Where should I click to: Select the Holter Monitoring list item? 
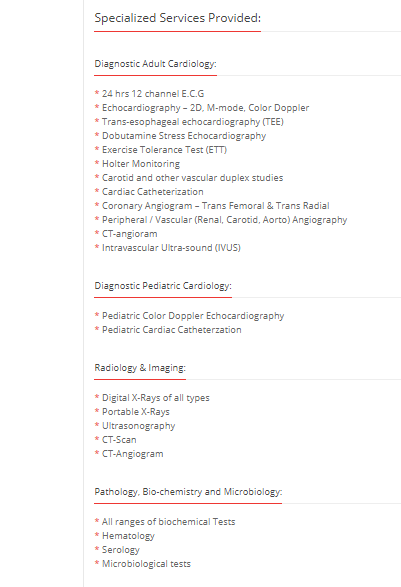click(141, 164)
